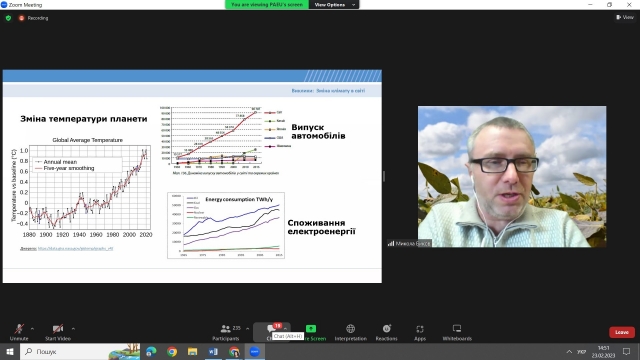Screen dimensions: 640x360
Task: Open second Chrome profile icon on taskbar
Action: 234,351
